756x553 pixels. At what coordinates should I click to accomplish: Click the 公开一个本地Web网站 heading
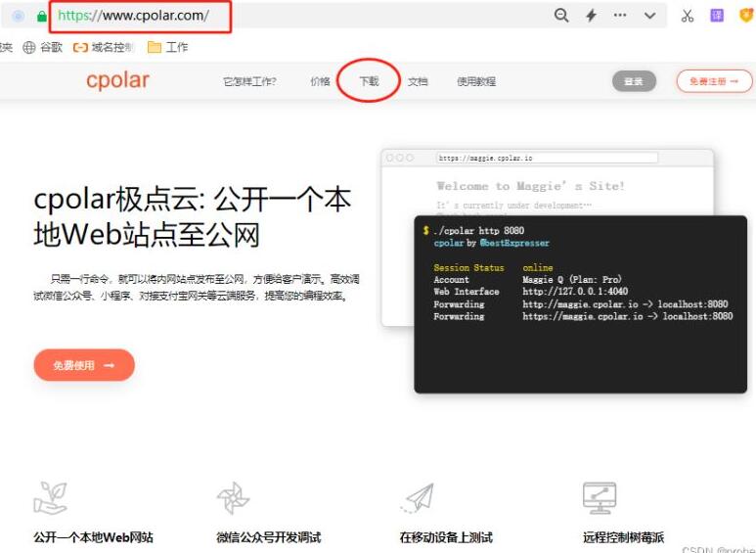(x=94, y=537)
